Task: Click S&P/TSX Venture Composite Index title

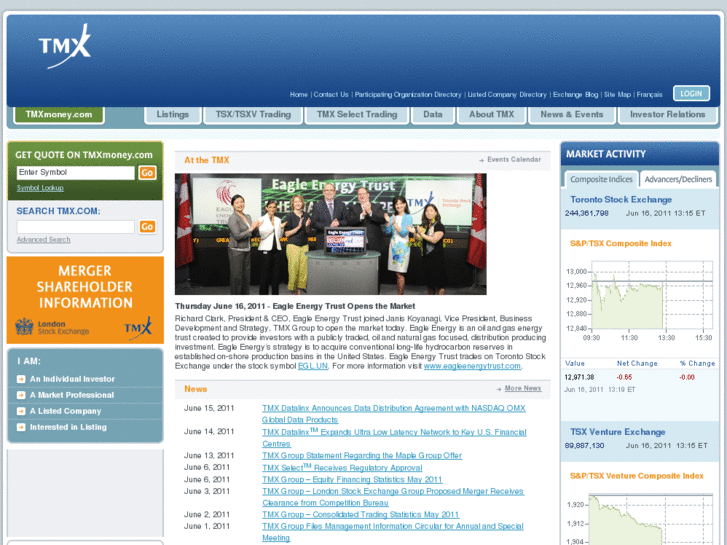Action: [x=637, y=476]
